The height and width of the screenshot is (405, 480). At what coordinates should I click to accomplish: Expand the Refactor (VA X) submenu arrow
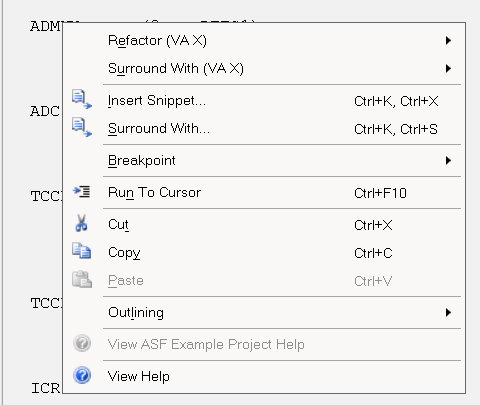click(x=448, y=41)
